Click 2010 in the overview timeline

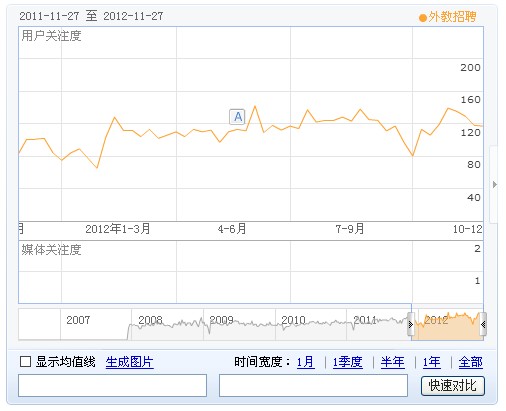(x=293, y=320)
